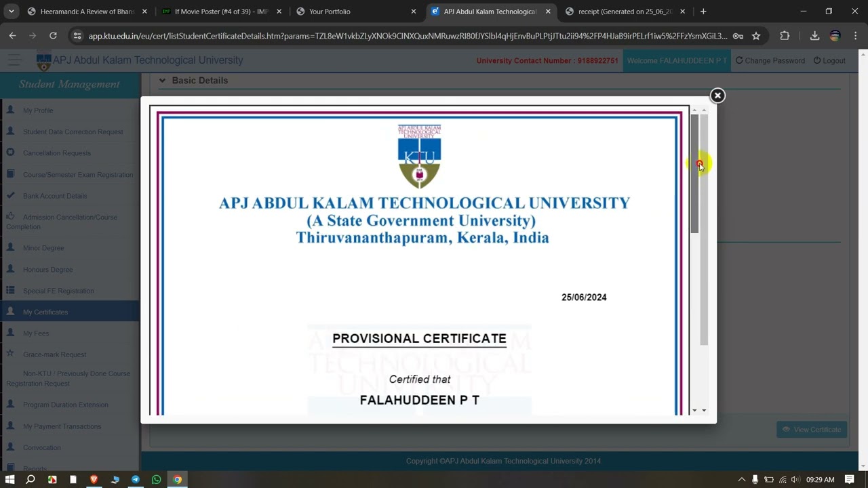The image size is (868, 488).
Task: Open Windows taskbar search
Action: click(31, 479)
